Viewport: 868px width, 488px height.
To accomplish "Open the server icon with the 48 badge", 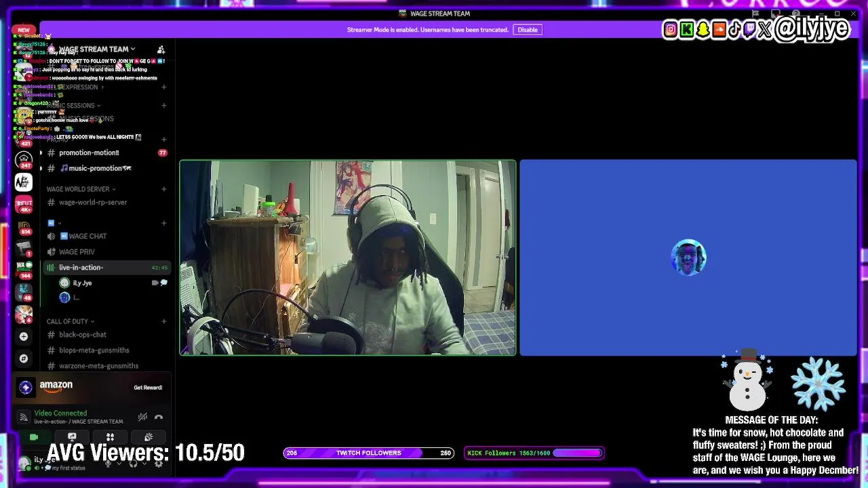I will [x=24, y=291].
